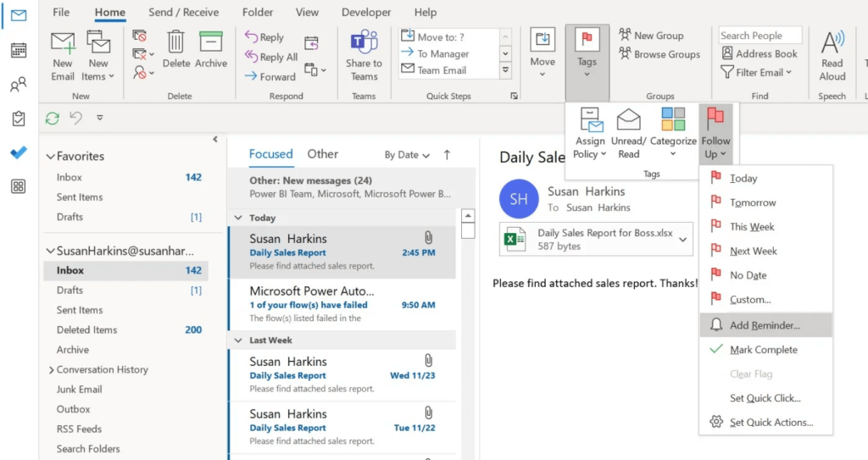Open Calendar from the left navigation bar

(x=18, y=50)
